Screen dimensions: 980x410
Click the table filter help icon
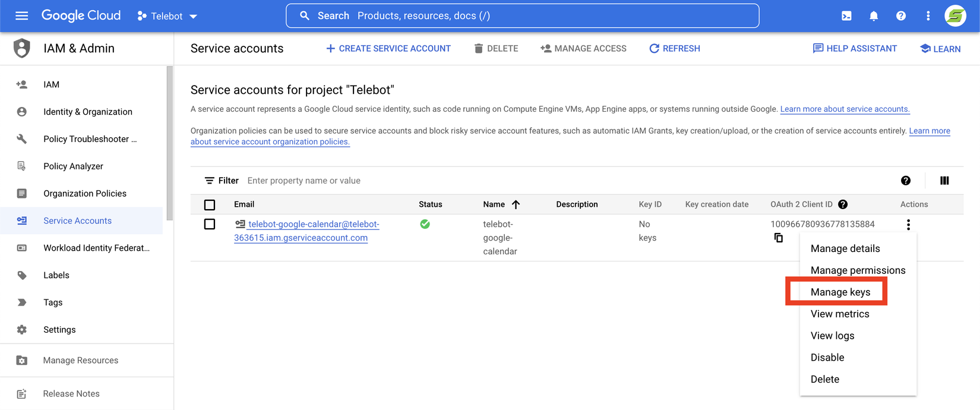906,181
